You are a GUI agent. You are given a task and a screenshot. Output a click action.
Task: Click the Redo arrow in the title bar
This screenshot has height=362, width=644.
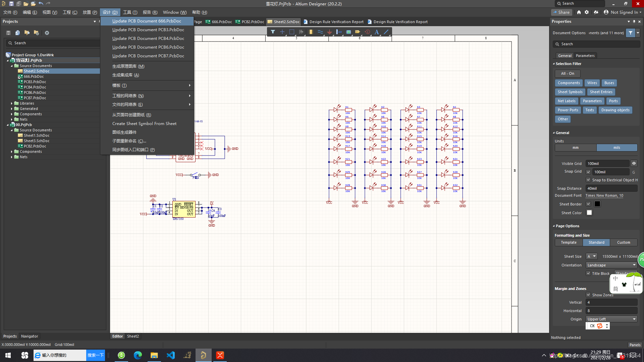coord(48,4)
